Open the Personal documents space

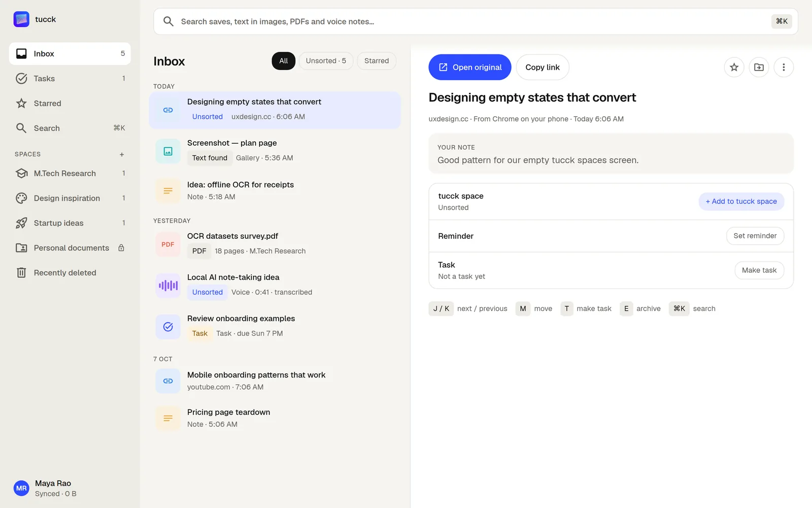click(70, 248)
